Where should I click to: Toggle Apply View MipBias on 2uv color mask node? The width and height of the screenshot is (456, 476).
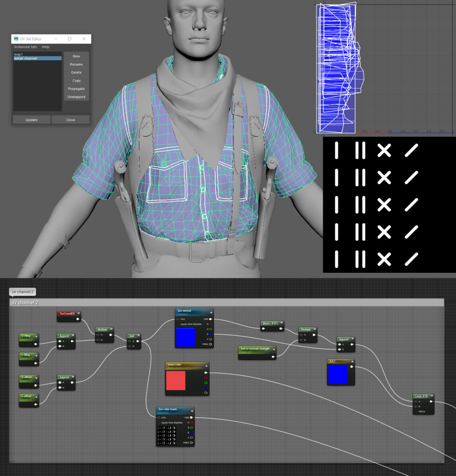(x=159, y=423)
